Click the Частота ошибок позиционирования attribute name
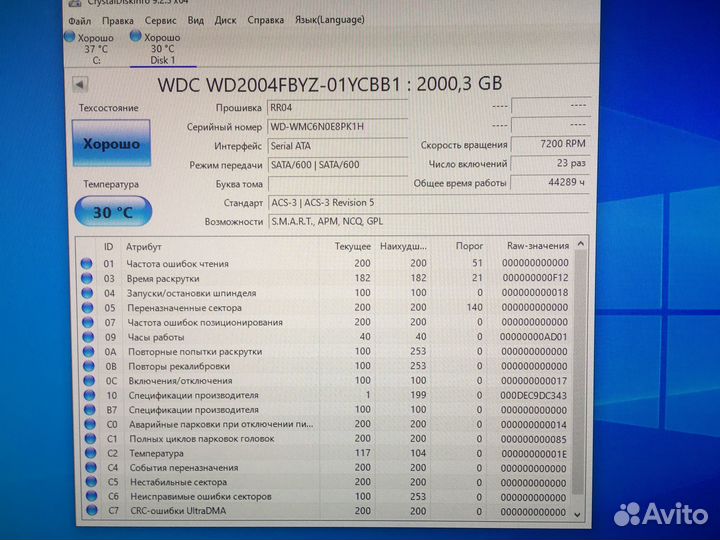 205,322
